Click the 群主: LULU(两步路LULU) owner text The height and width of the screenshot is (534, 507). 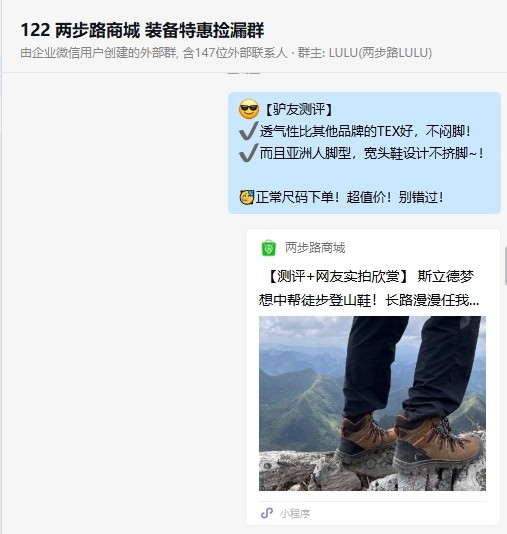pyautogui.click(x=365, y=53)
